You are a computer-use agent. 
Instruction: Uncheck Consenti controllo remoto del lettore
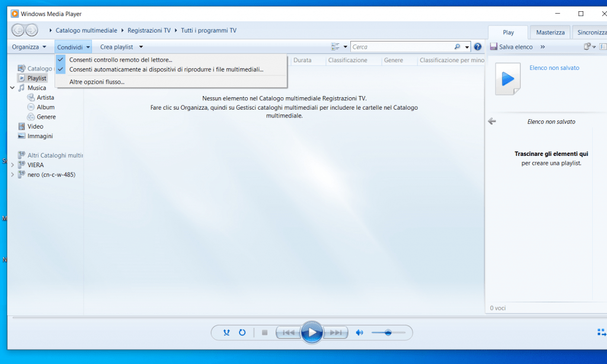(x=171, y=60)
